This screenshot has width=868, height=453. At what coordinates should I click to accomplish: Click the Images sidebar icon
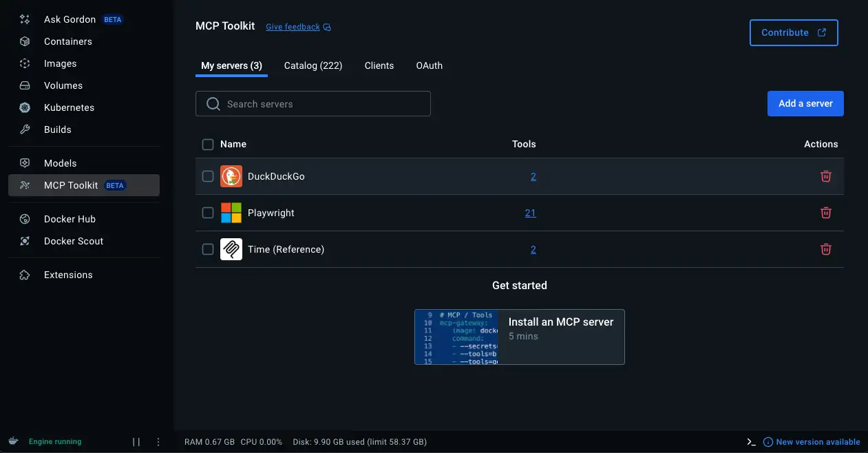pos(25,63)
